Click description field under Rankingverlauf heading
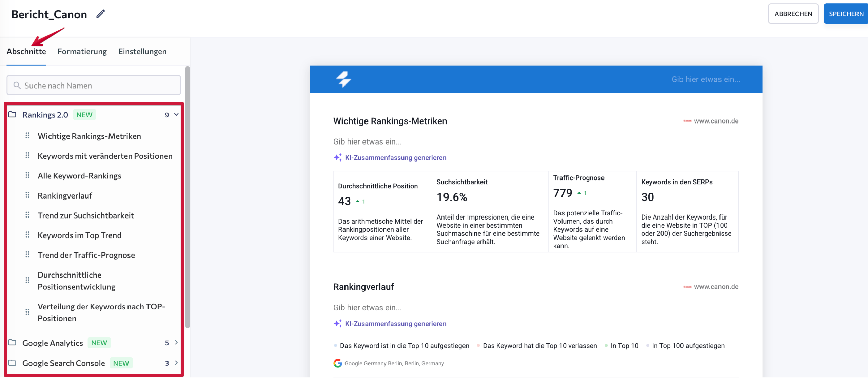The width and height of the screenshot is (868, 378). pyautogui.click(x=368, y=307)
